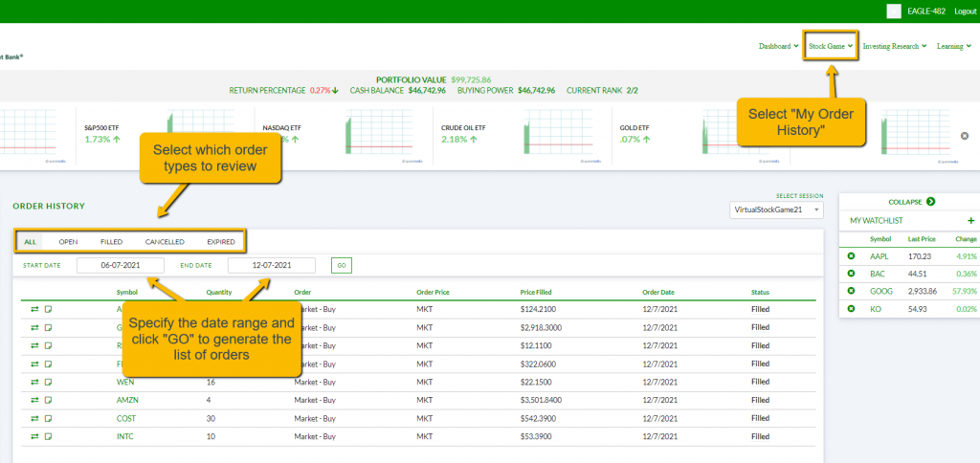Open KO from the watchlist
The image size is (980, 463).
[x=875, y=309]
